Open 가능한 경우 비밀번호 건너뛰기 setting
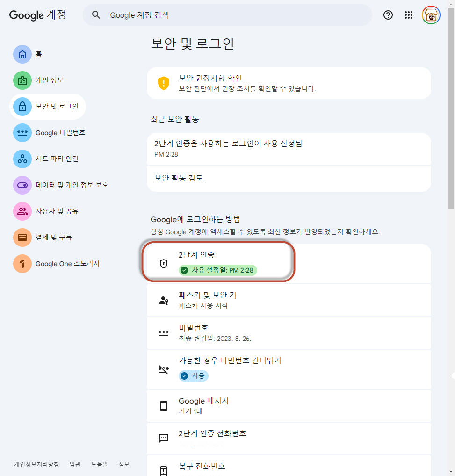 [288, 369]
